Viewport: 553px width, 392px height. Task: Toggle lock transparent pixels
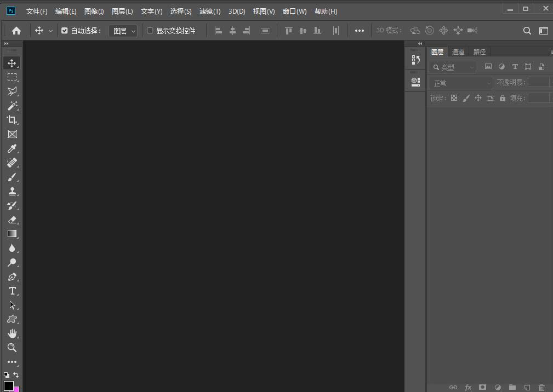(x=454, y=98)
